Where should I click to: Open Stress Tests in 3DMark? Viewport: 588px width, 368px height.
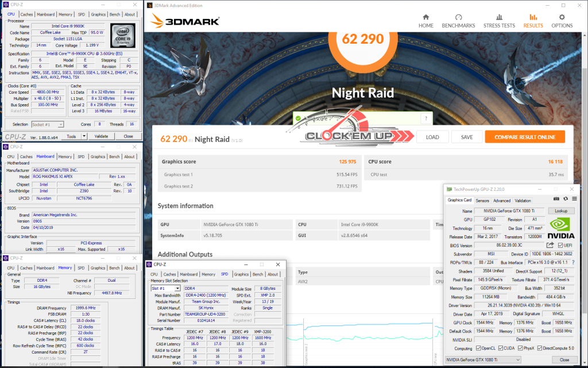[x=499, y=21]
